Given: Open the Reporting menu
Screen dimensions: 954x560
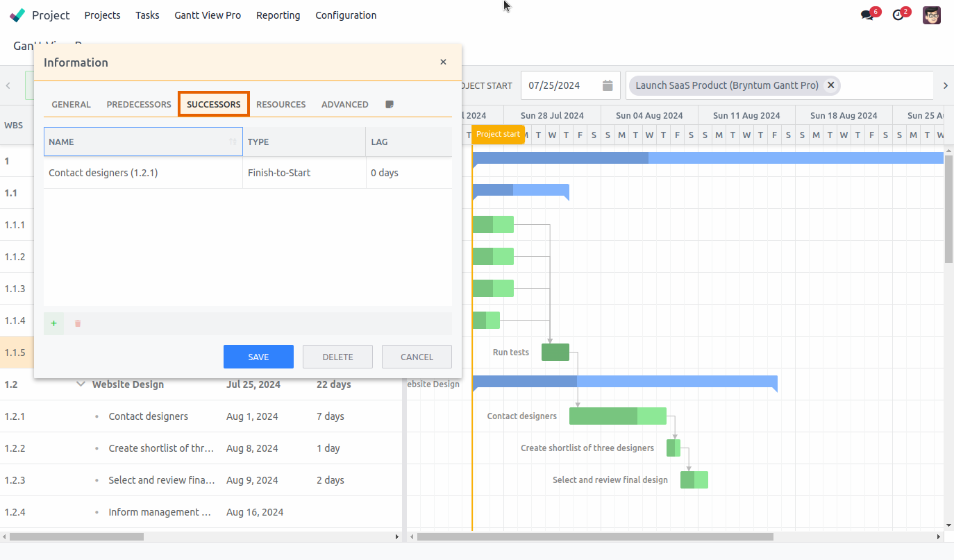Looking at the screenshot, I should click(x=278, y=15).
